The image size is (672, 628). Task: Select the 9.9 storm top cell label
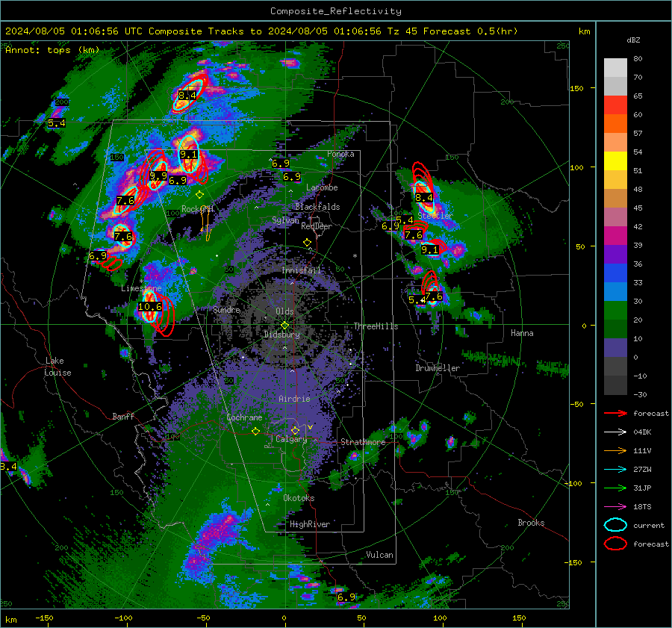(x=158, y=176)
